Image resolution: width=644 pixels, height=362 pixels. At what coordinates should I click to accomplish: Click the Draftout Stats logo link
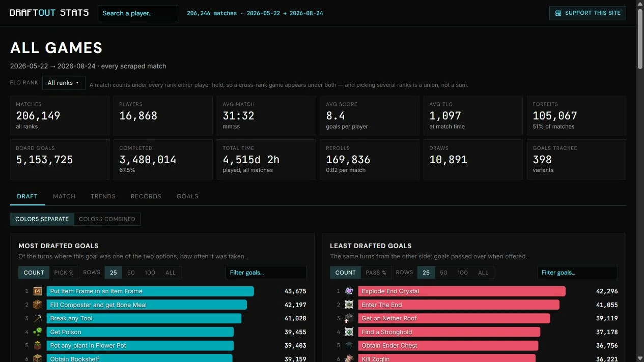coord(49,13)
